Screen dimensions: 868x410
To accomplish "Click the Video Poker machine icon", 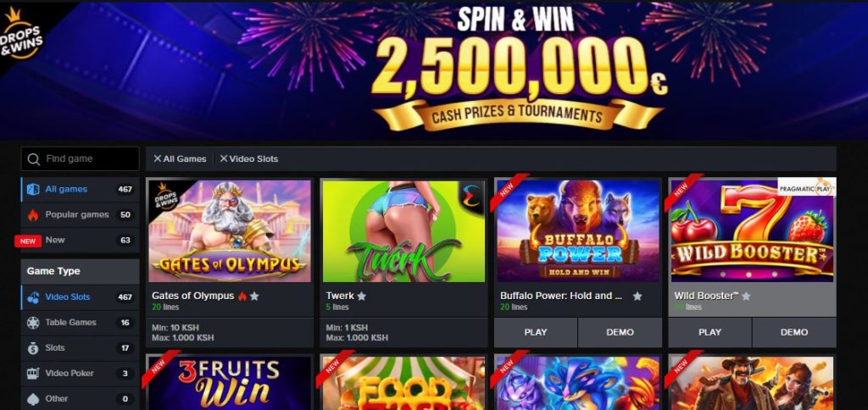I will coord(33,374).
